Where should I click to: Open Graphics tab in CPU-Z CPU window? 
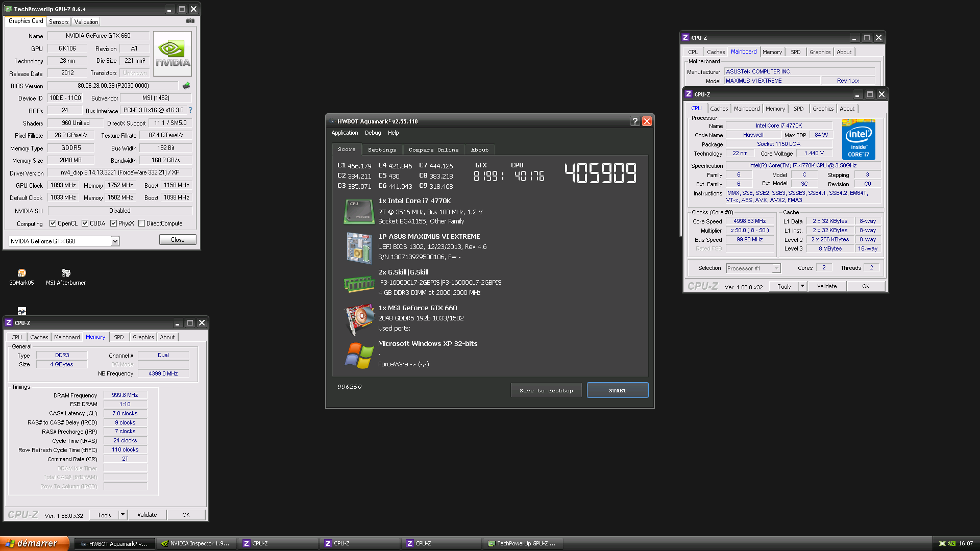pyautogui.click(x=823, y=109)
